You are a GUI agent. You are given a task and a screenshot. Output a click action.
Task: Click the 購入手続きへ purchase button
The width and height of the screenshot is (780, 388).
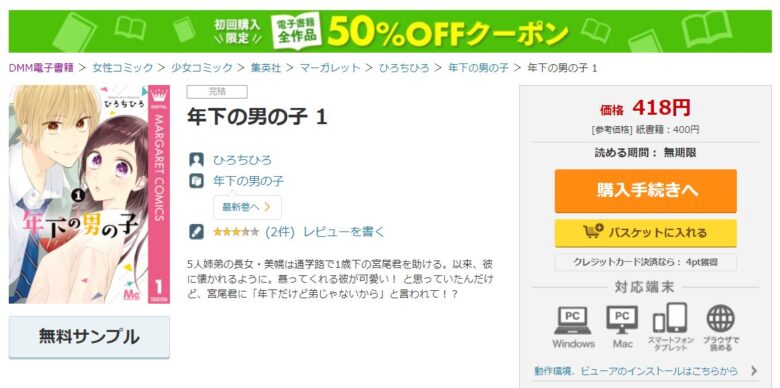(646, 191)
